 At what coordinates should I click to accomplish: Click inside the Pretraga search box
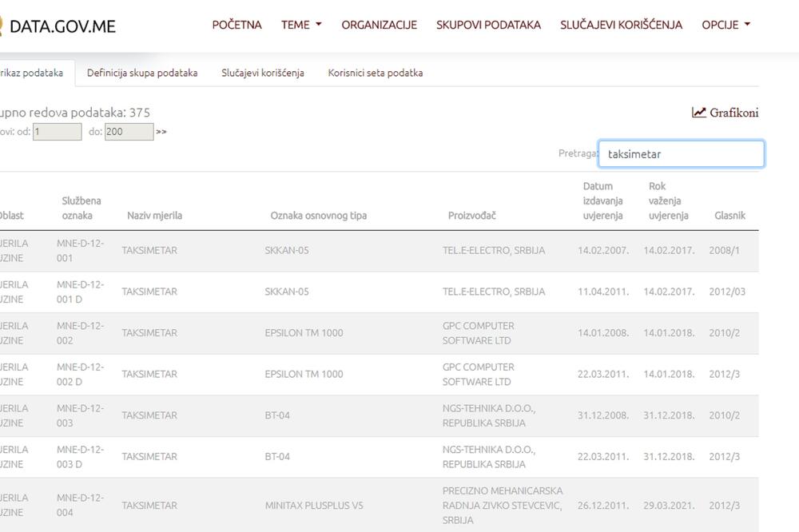tap(681, 153)
